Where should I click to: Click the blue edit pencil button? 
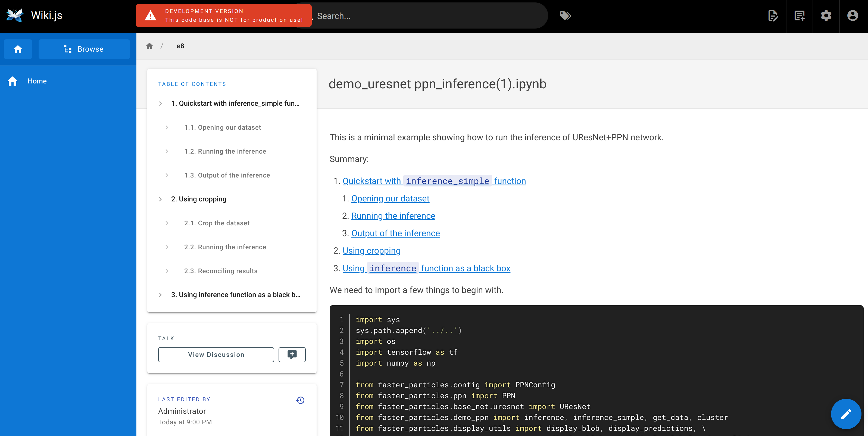846,414
